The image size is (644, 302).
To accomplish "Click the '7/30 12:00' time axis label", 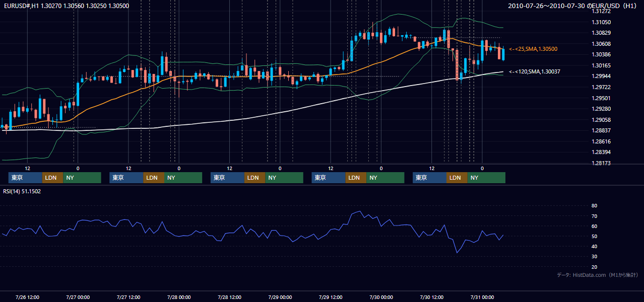I will coord(432,297).
